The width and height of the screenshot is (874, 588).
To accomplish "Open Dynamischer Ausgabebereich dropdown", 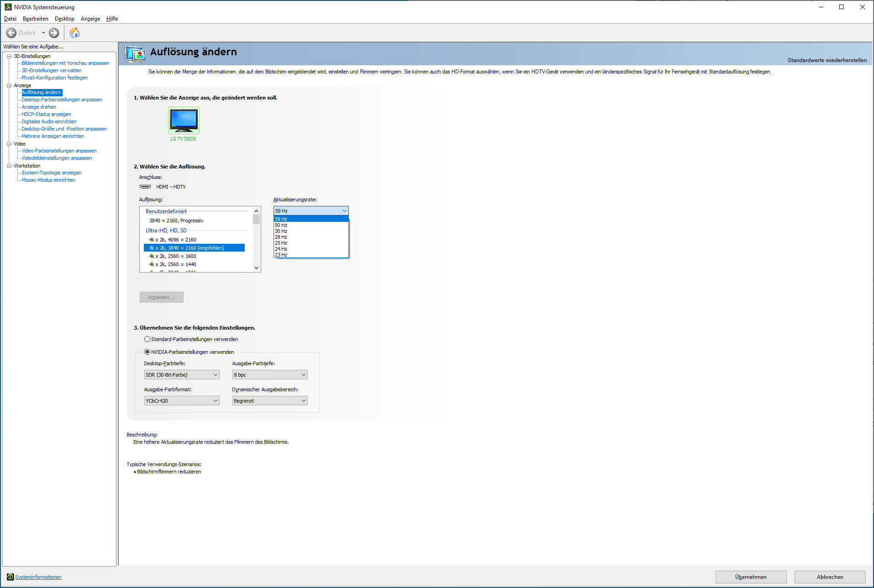I will pyautogui.click(x=270, y=401).
